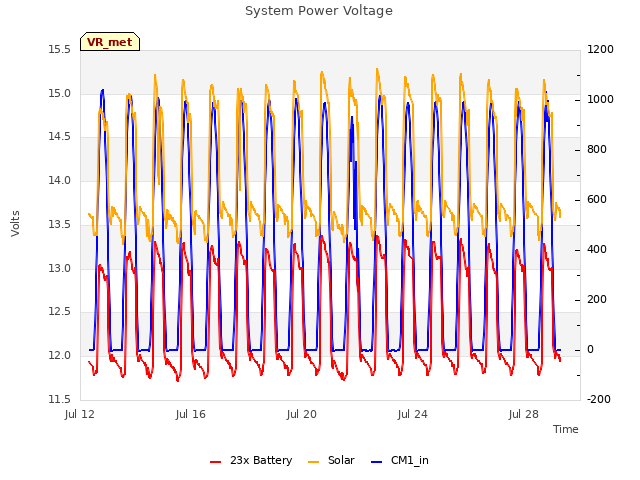The image size is (640, 480).
Task: Click the 400 right axis label
Action: 597,250
